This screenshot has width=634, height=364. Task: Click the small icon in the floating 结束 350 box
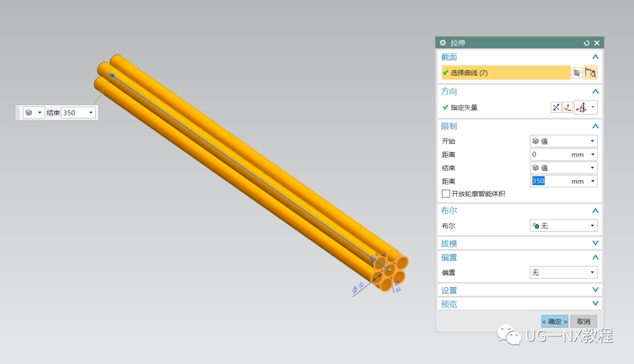[28, 112]
